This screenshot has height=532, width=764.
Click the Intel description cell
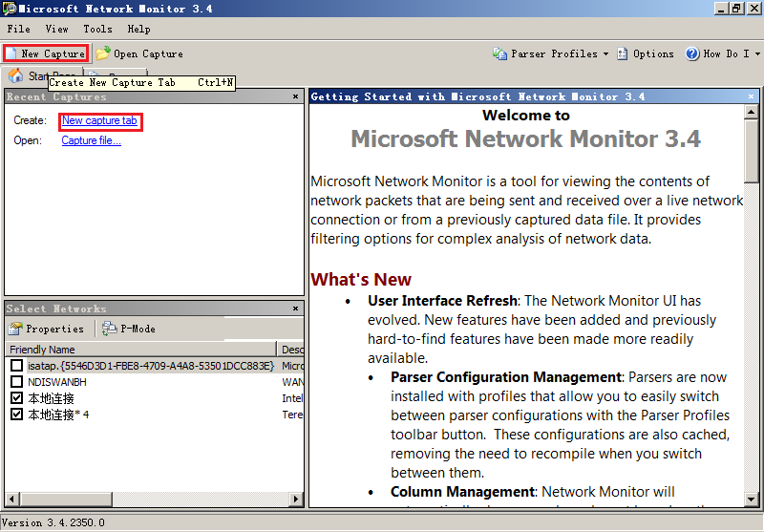coord(292,398)
